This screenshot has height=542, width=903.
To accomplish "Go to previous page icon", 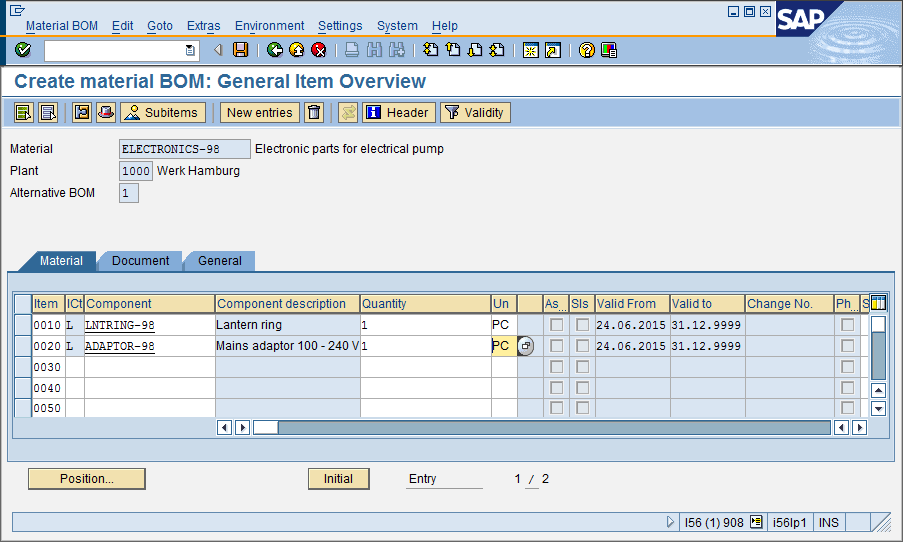I will pos(453,50).
